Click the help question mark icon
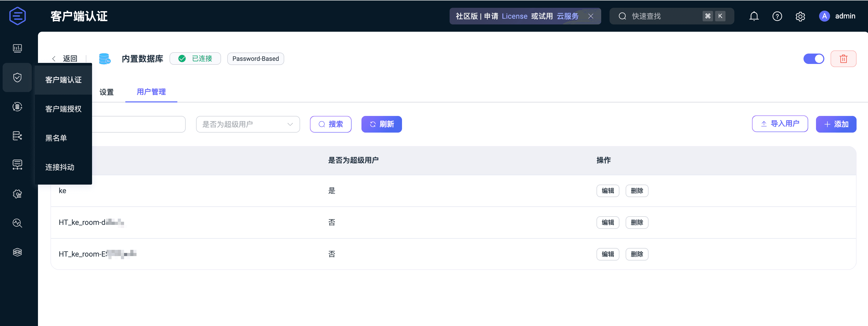Viewport: 868px width, 326px height. (777, 16)
